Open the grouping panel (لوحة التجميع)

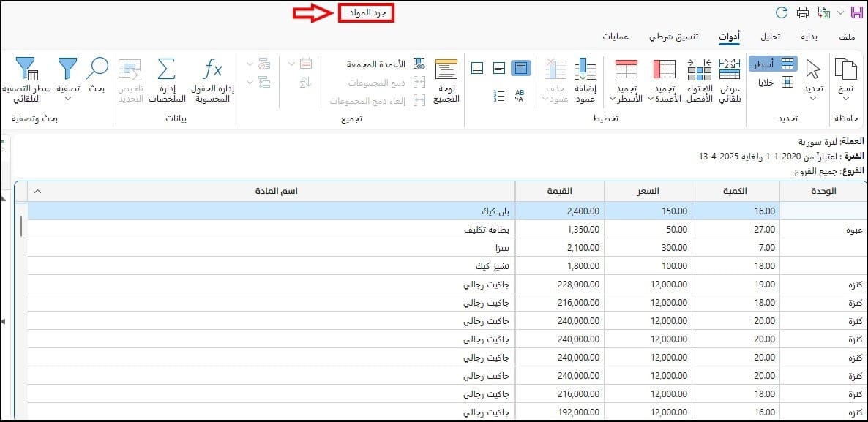(x=446, y=80)
